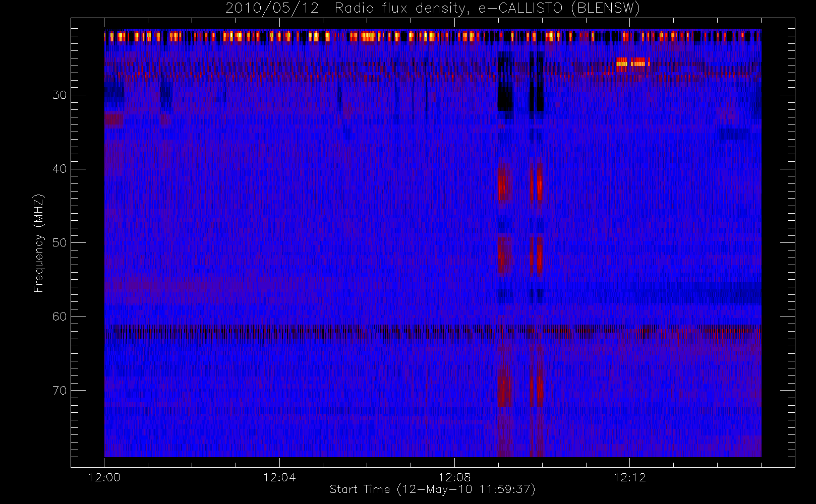
Task: Click the '50' frequency tick label
Action: click(60, 243)
